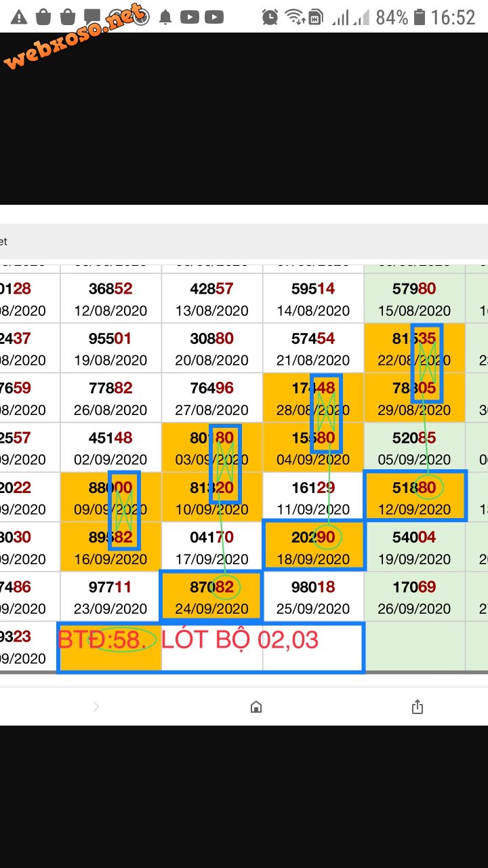Screen dimensions: 488x868
Task: Select result number 76496
Action: (x=211, y=389)
